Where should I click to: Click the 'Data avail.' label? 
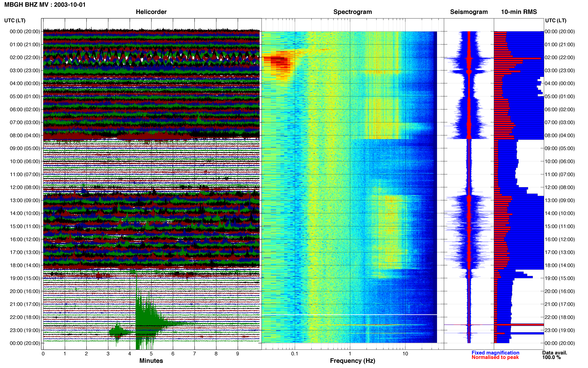555,353
